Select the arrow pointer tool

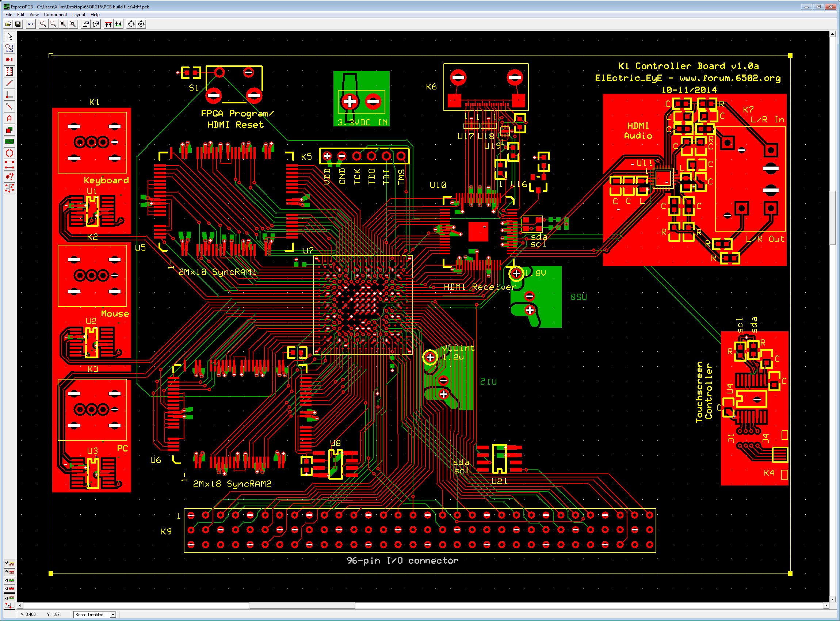9,37
